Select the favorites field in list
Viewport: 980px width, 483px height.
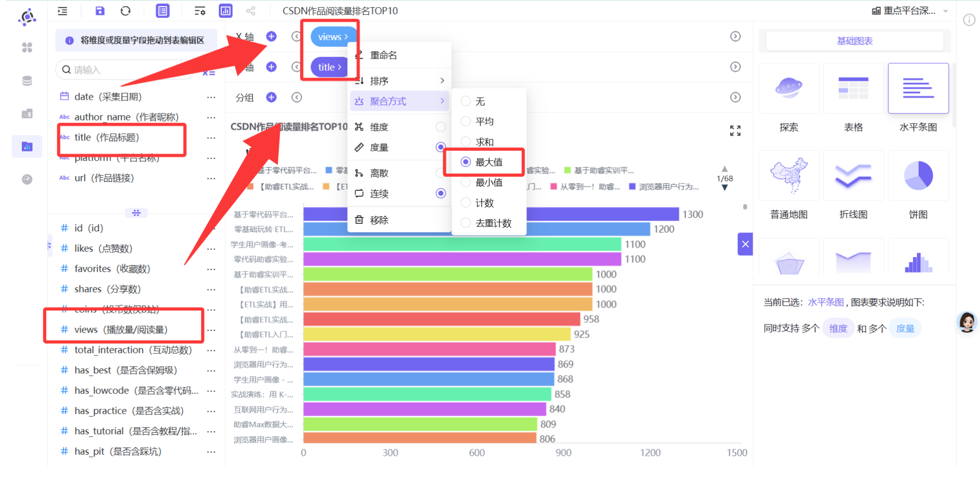click(112, 269)
